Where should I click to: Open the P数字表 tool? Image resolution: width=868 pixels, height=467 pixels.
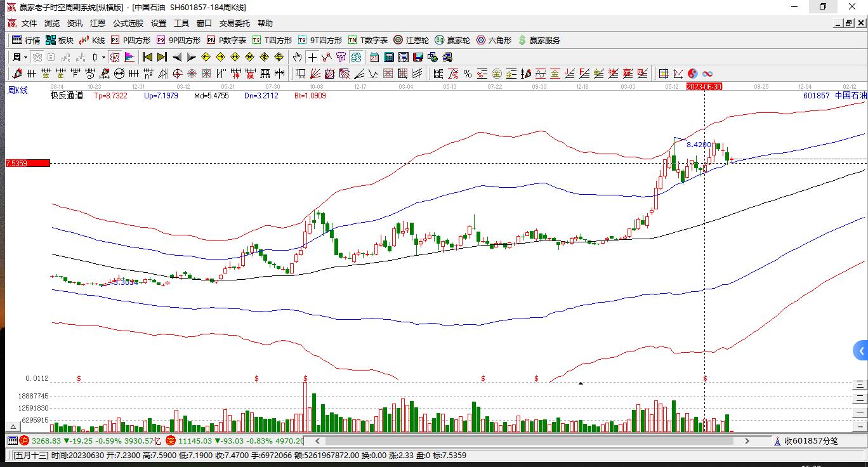[x=227, y=40]
